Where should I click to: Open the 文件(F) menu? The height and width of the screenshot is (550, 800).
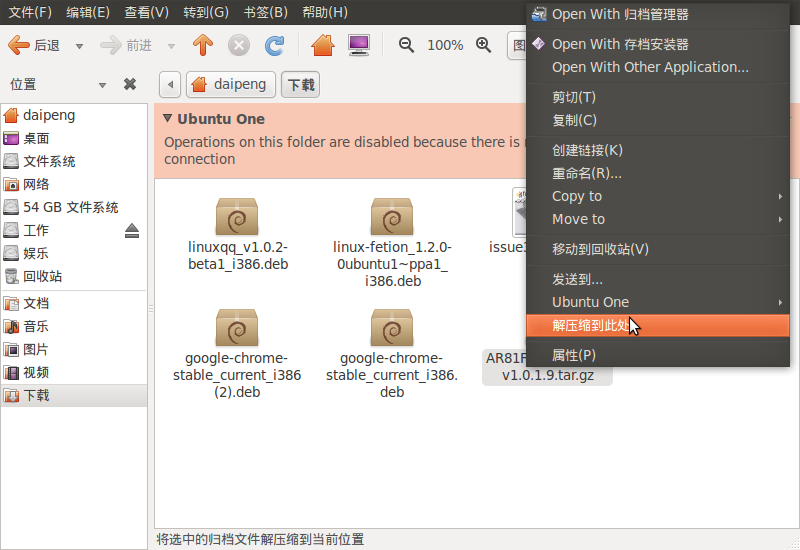(30, 12)
